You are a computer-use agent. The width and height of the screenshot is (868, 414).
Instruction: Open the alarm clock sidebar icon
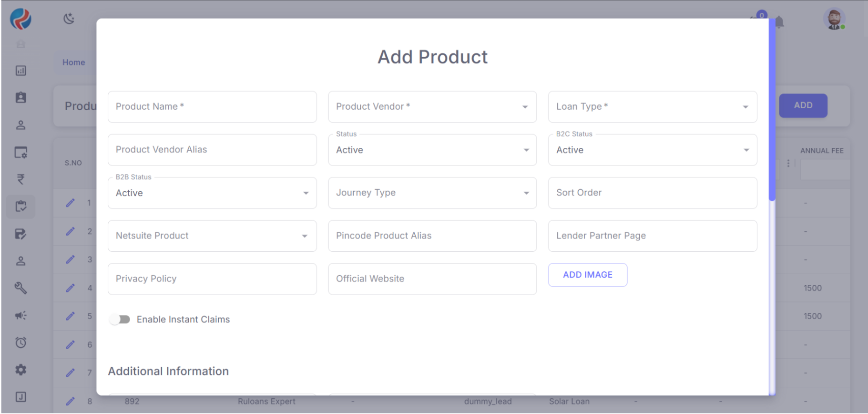pyautogui.click(x=20, y=342)
